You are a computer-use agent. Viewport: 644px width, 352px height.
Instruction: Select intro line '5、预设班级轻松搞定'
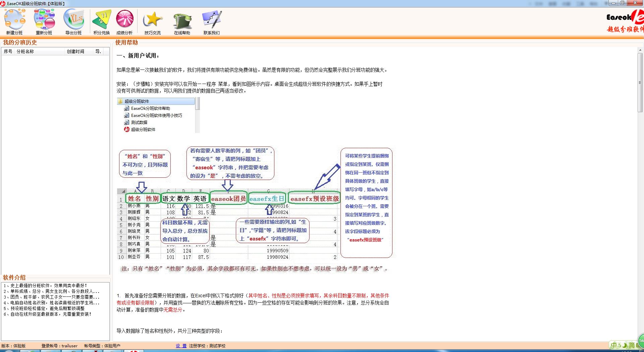[x=44, y=308]
